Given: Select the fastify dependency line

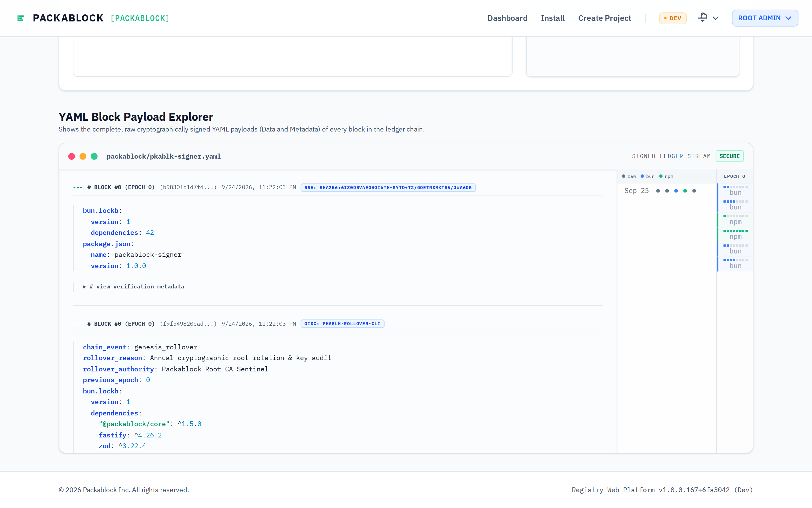Looking at the screenshot, I should [x=130, y=435].
